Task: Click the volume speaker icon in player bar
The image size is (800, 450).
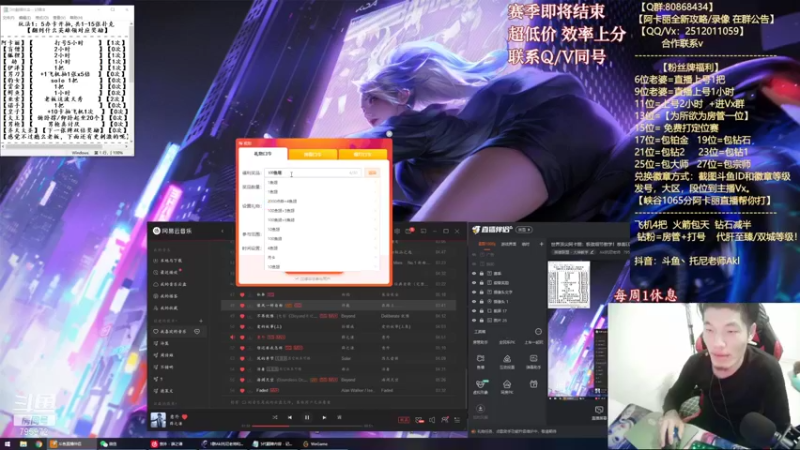Action: click(x=432, y=420)
